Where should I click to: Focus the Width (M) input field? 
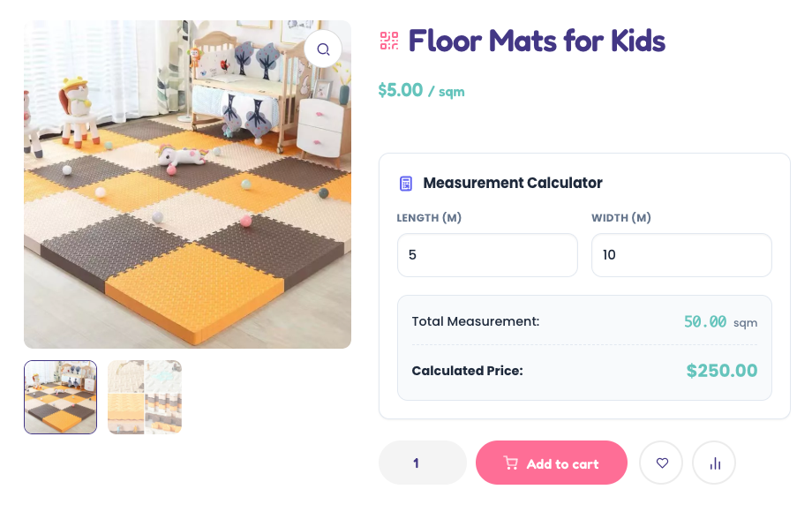click(x=681, y=255)
